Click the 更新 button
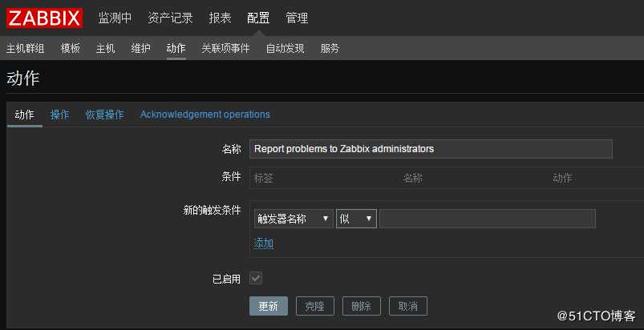The width and height of the screenshot is (644, 330). tap(269, 306)
